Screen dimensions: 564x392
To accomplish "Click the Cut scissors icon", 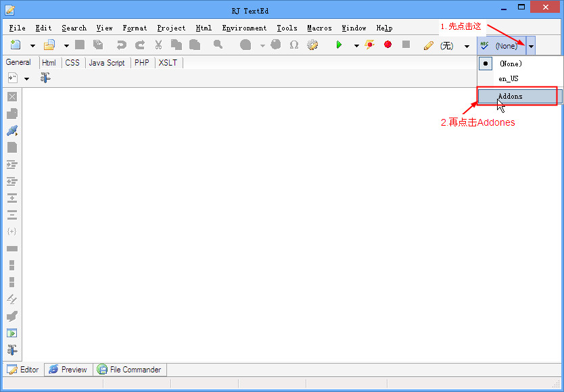I will click(x=158, y=45).
